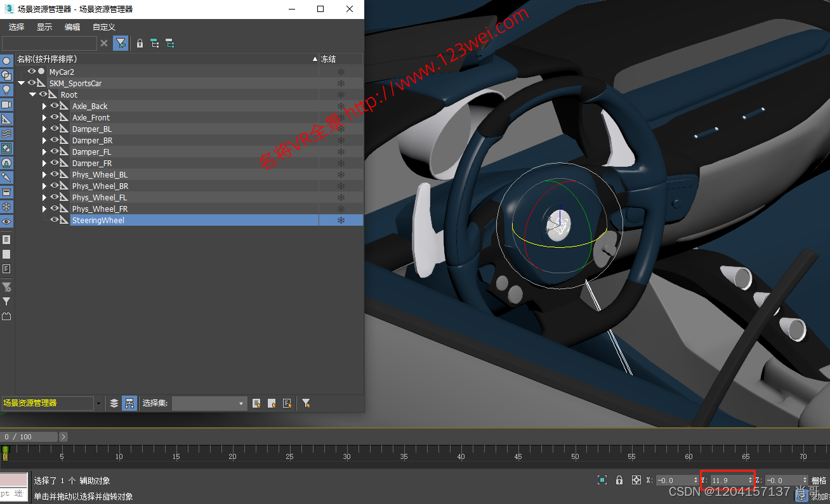Open the 场景资源管理器 explorer dropdown
Viewport: 830px width, 504px height.
(x=98, y=403)
